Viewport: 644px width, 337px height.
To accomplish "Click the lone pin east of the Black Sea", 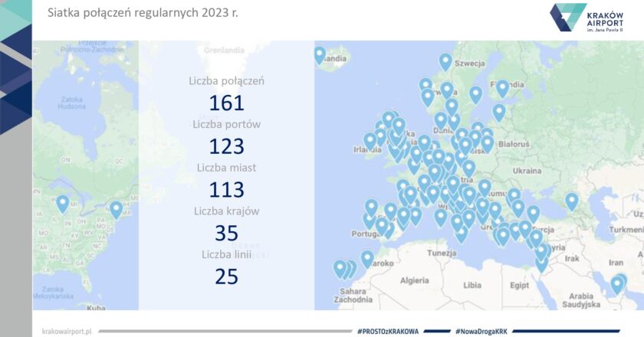I will click(x=571, y=201).
